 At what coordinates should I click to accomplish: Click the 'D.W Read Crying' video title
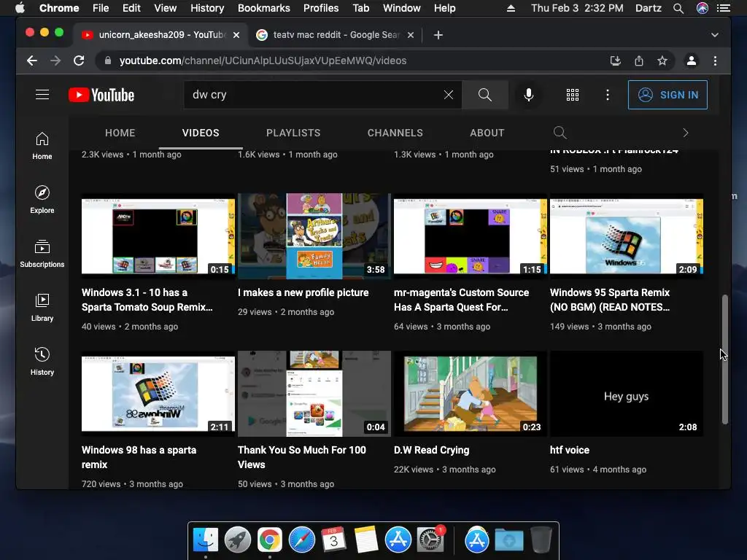pyautogui.click(x=432, y=450)
